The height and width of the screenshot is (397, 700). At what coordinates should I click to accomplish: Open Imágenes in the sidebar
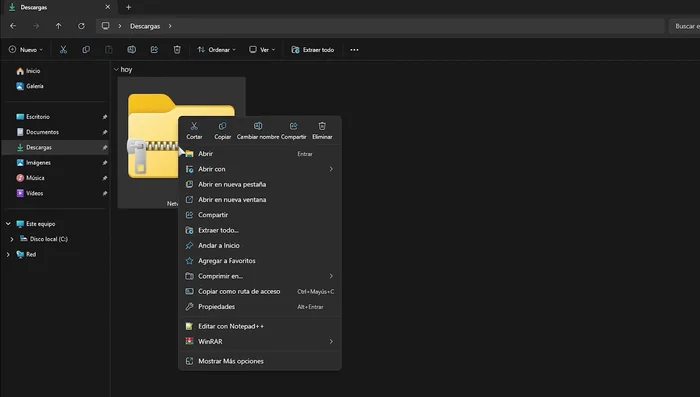point(33,163)
